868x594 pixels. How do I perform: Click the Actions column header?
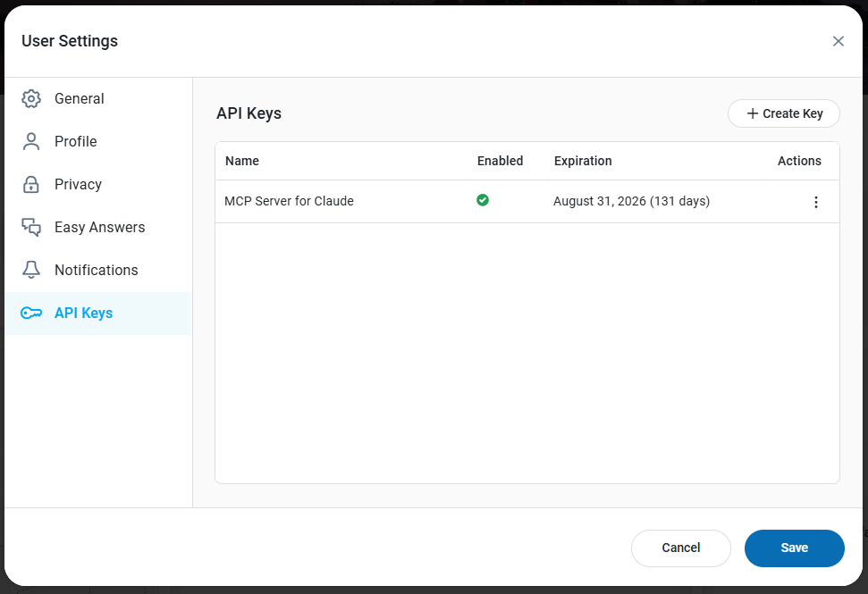pyautogui.click(x=799, y=161)
